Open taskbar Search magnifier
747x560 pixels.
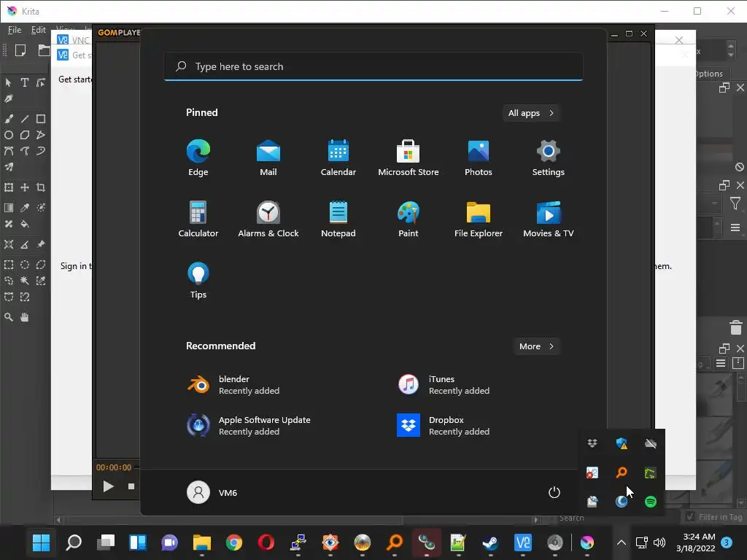[x=74, y=542]
